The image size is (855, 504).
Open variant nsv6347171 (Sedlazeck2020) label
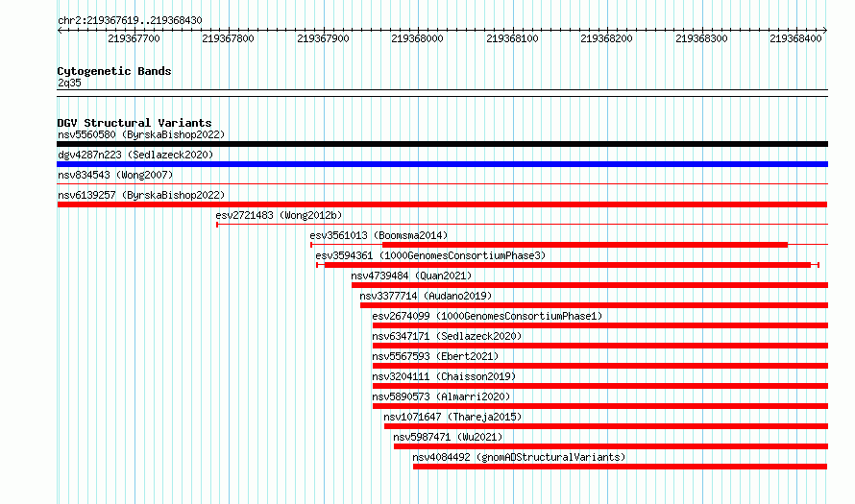(x=447, y=336)
